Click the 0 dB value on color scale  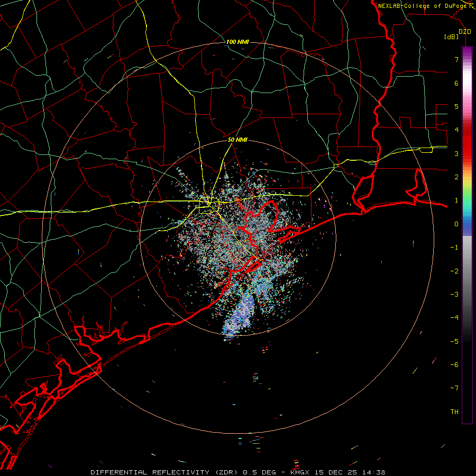pyautogui.click(x=456, y=224)
